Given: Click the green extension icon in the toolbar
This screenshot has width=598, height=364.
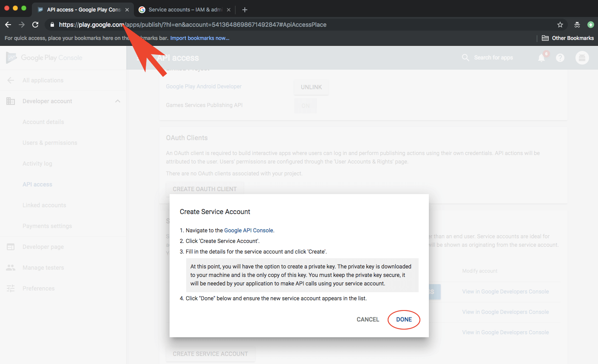Looking at the screenshot, I should click(590, 25).
